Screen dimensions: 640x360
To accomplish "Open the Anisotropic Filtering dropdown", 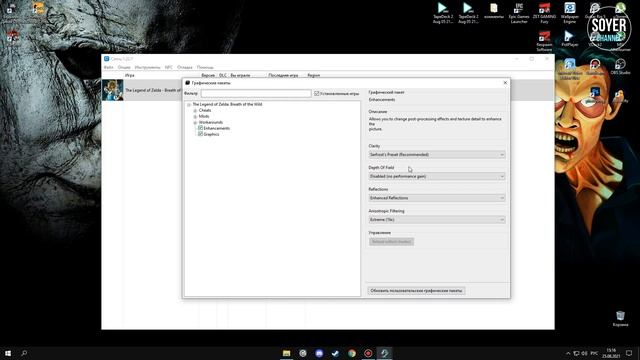I will 437,220.
